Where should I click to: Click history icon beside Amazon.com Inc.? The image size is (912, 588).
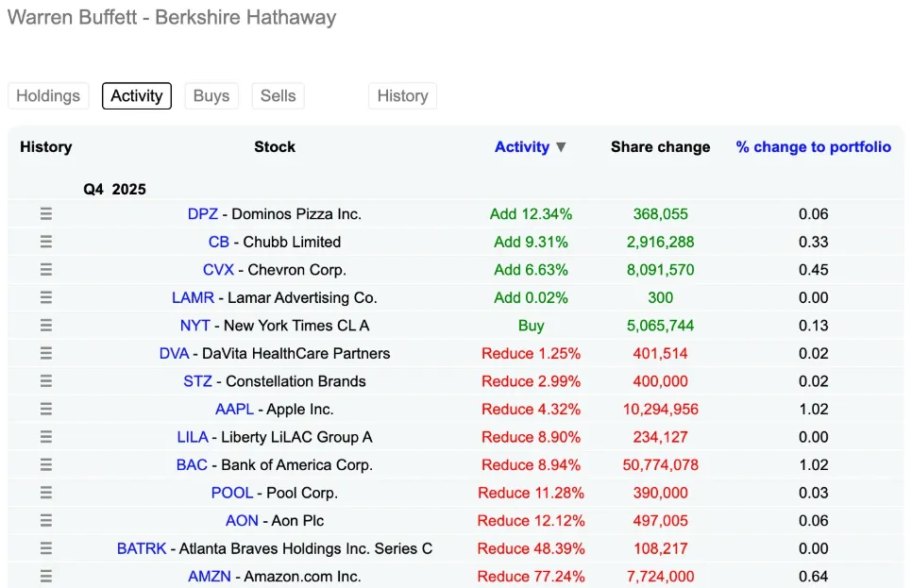coord(45,577)
